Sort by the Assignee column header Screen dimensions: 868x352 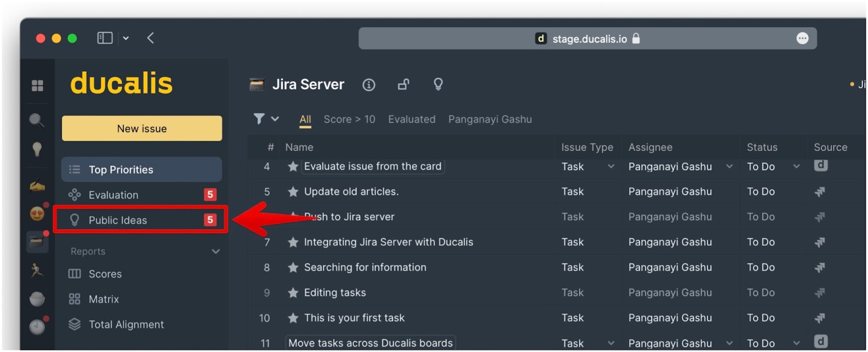click(x=650, y=147)
